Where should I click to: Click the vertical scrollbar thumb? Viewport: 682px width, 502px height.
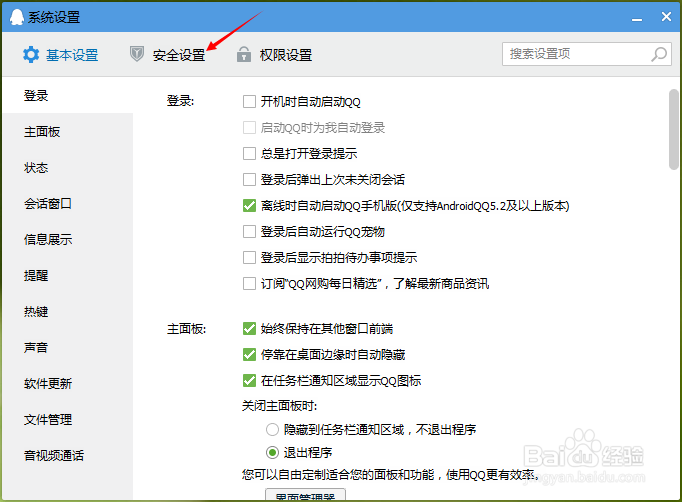coord(674,129)
